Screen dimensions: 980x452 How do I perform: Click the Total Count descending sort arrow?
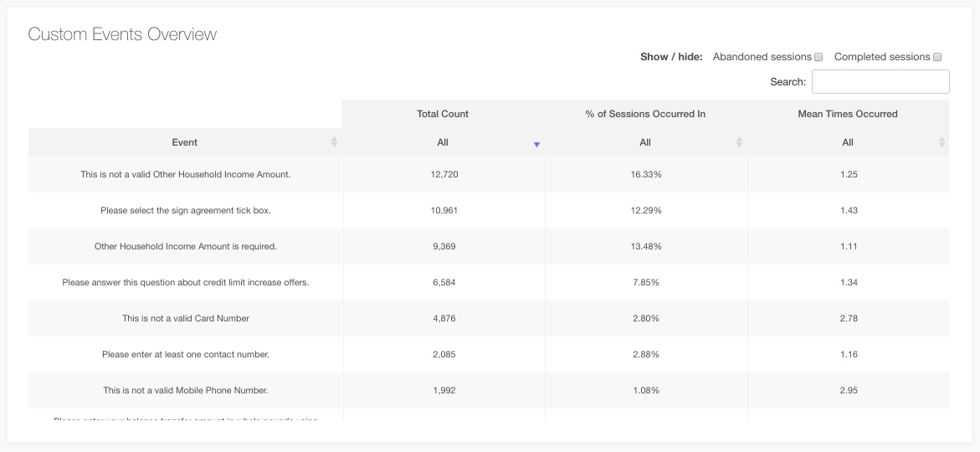tap(536, 144)
